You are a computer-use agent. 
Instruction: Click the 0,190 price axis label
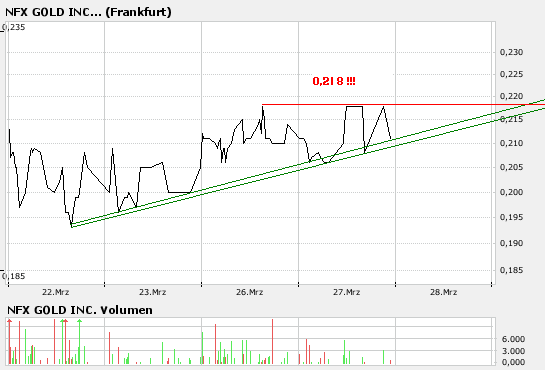(511, 243)
